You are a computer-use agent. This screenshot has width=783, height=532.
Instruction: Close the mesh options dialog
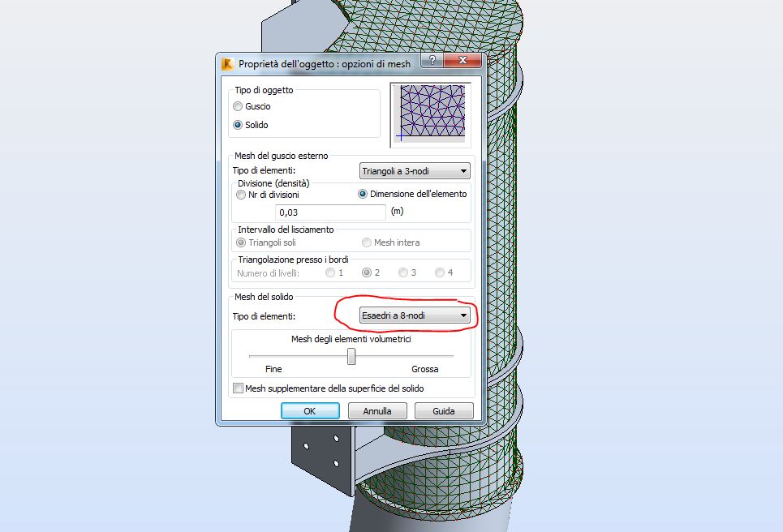click(463, 60)
